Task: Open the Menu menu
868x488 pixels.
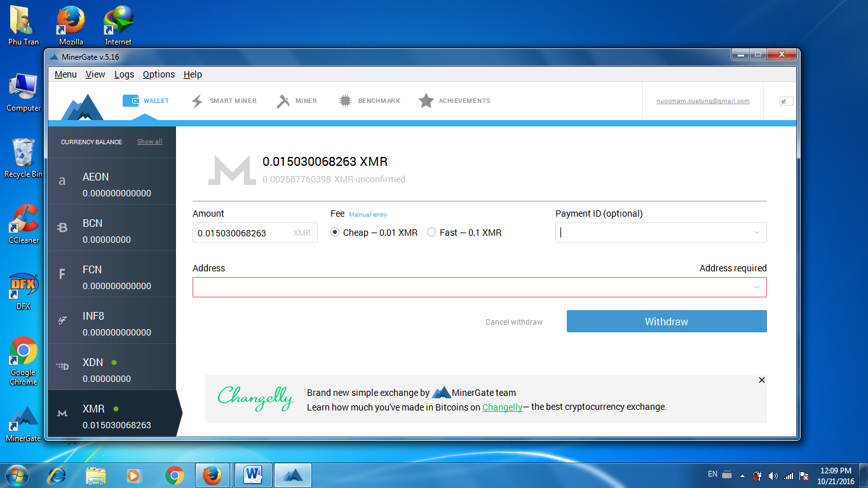Action: click(65, 74)
